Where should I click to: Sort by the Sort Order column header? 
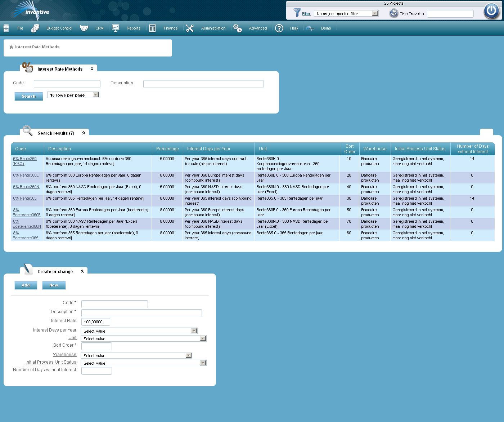coord(350,149)
